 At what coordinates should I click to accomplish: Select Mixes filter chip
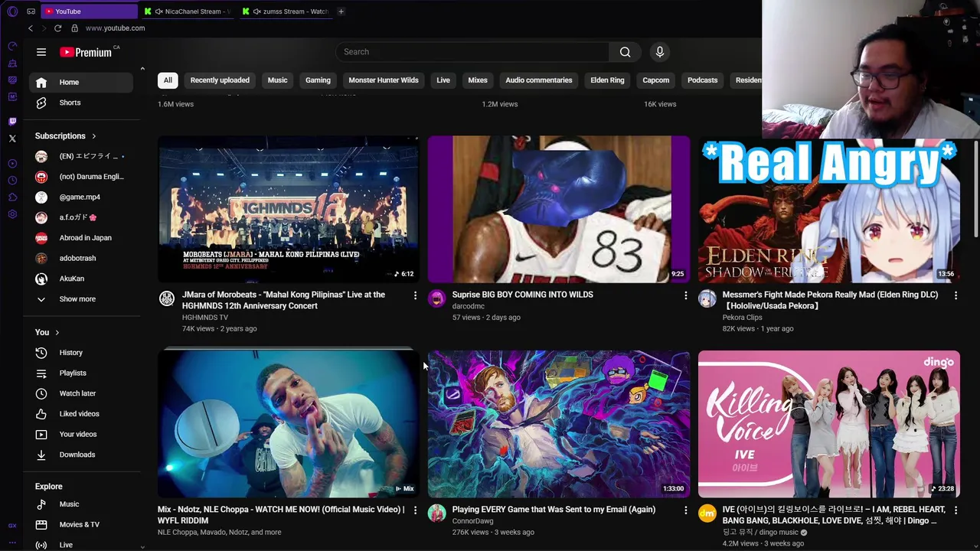click(478, 80)
